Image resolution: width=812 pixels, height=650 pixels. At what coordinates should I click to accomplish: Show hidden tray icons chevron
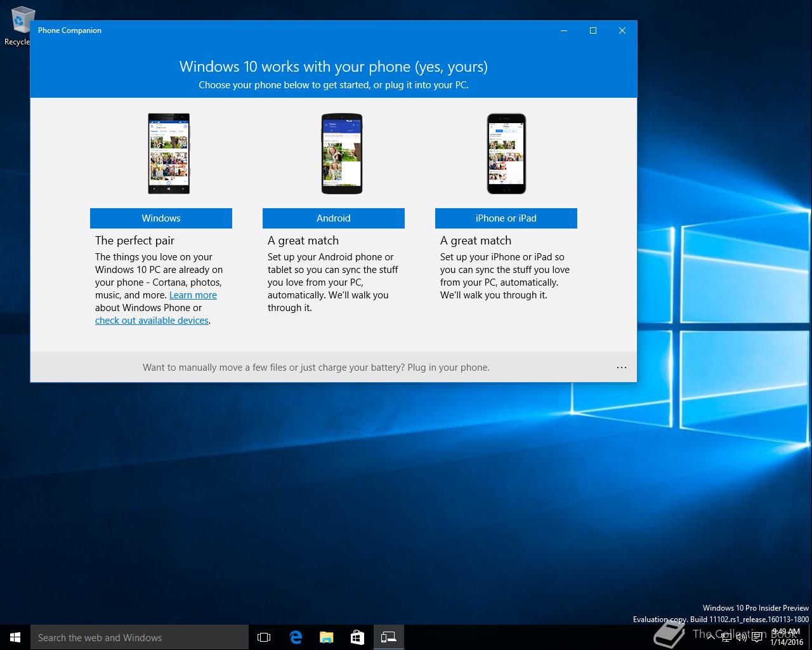tap(711, 637)
